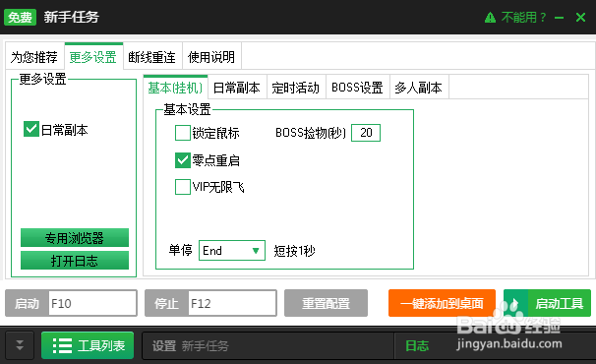Screen dimensions: 596x364
Task: Click the orange 一键添加到桌面 button
Action: pos(442,303)
